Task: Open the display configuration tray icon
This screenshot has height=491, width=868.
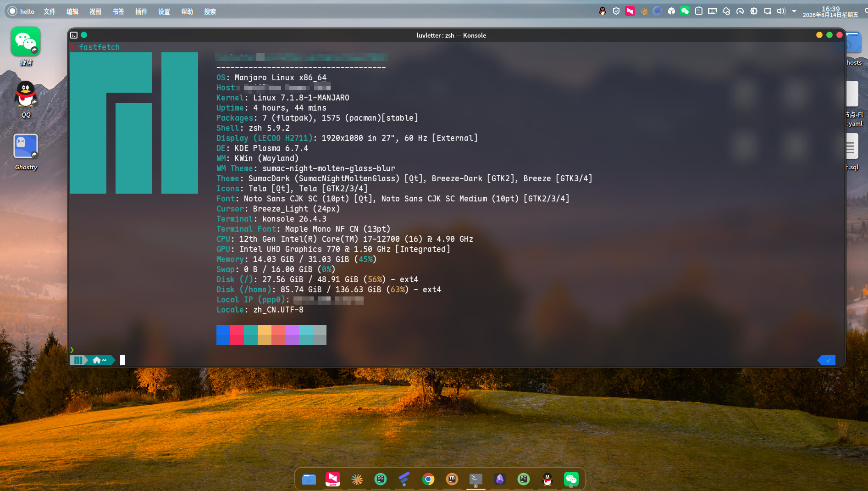Action: pyautogui.click(x=768, y=11)
